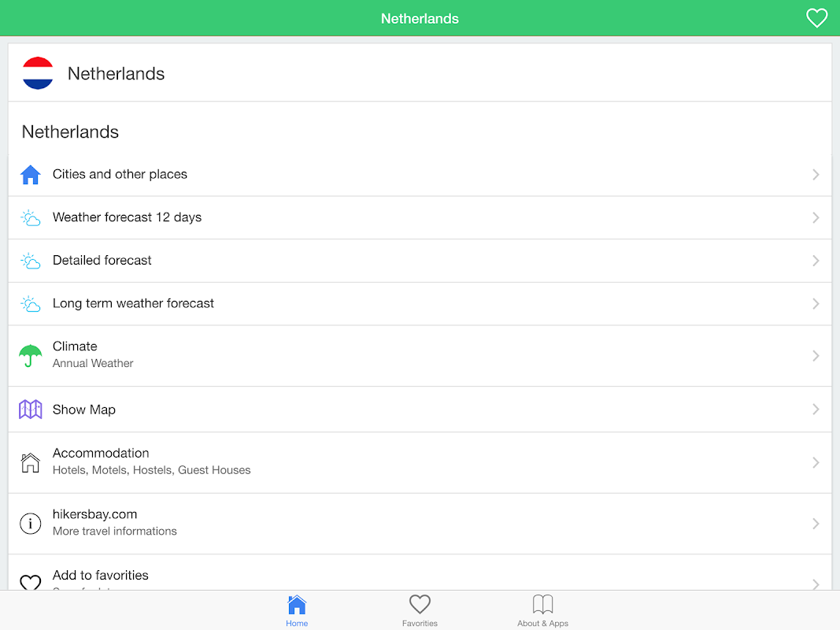
Task: Open chevron on hikersbay.com row
Action: 816,524
